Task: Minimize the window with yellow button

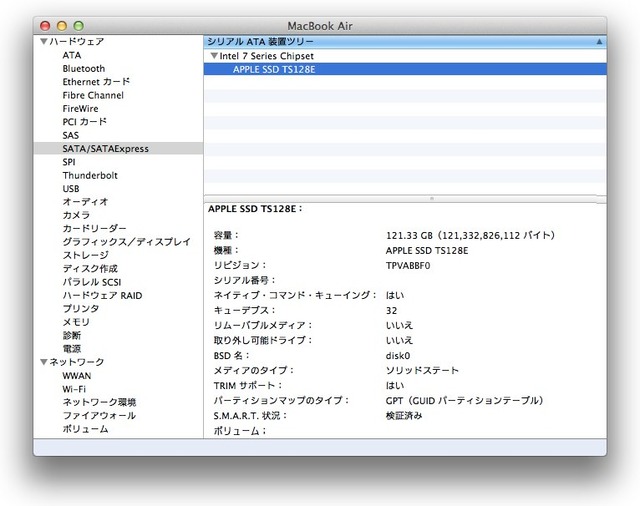Action: [62, 26]
